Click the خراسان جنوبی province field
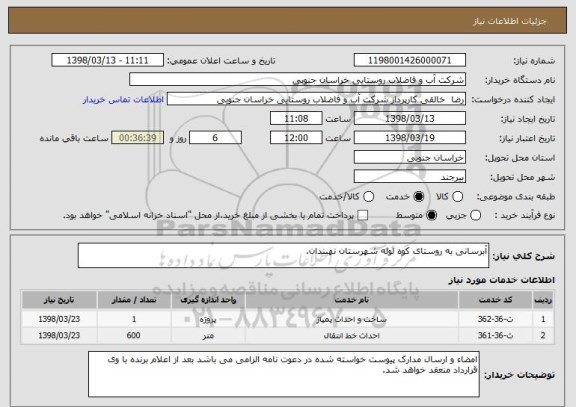 coord(410,157)
